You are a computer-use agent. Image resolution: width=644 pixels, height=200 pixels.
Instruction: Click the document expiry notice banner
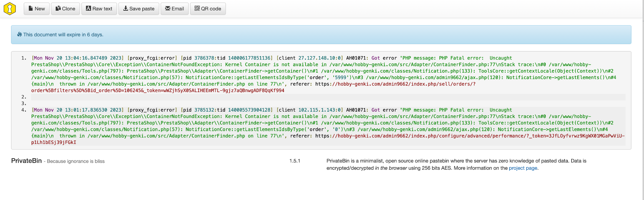[x=321, y=35]
